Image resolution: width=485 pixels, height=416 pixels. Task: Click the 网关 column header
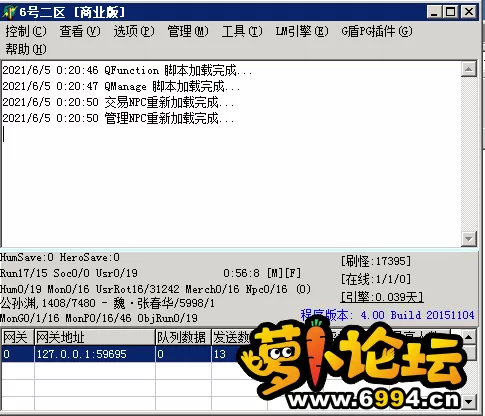(x=18, y=337)
